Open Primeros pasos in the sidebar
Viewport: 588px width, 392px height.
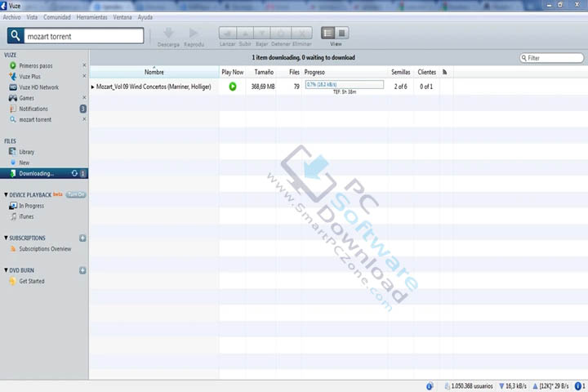point(36,65)
